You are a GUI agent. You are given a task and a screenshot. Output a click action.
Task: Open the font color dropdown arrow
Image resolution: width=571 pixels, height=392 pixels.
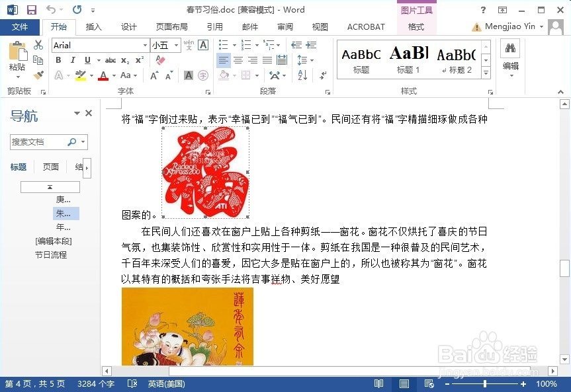tap(114, 76)
